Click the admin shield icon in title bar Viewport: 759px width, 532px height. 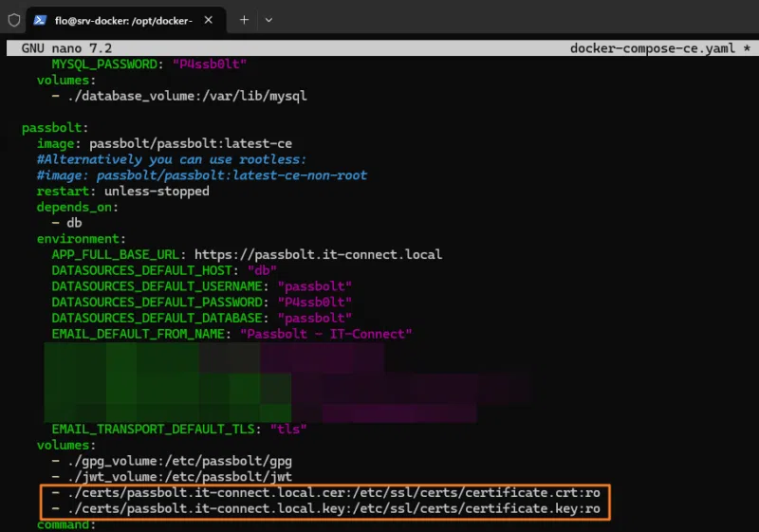tap(13, 20)
